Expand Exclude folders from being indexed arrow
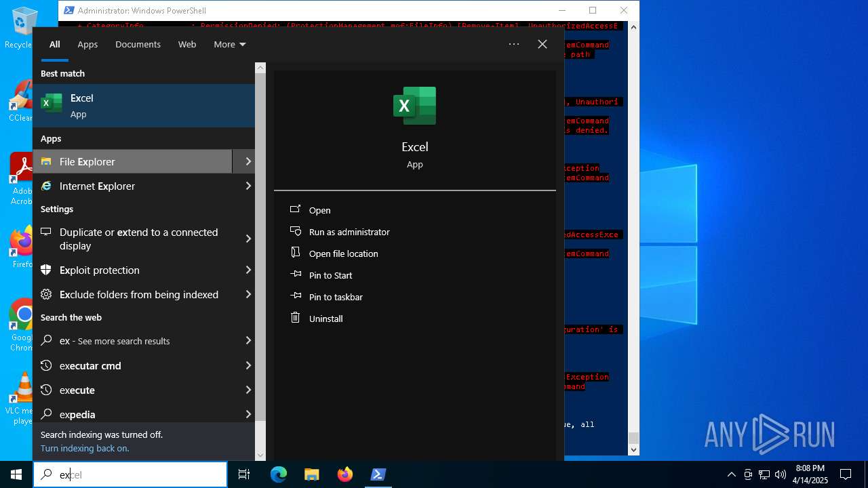 [x=248, y=294]
